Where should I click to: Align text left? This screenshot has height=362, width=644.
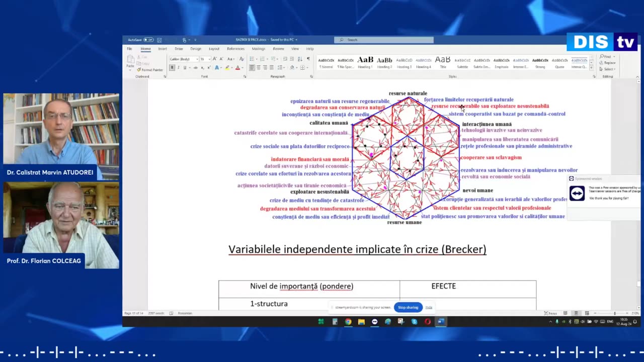pyautogui.click(x=252, y=67)
